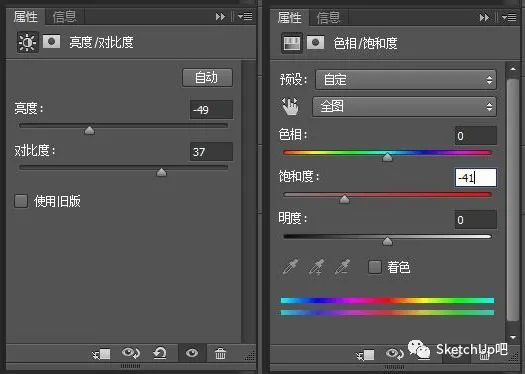Click the 亮度/对比度 panel title text
Image resolution: width=525 pixels, height=374 pixels.
pyautogui.click(x=101, y=42)
